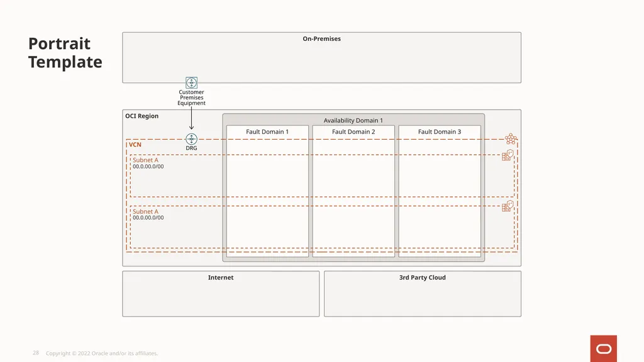Select the 'Fault Domain 2' label
This screenshot has height=362, width=644.
(x=353, y=132)
